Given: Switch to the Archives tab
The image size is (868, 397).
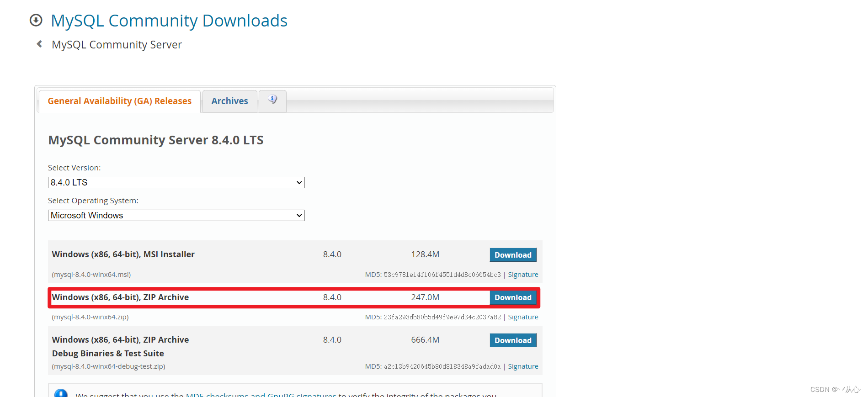Looking at the screenshot, I should [229, 101].
